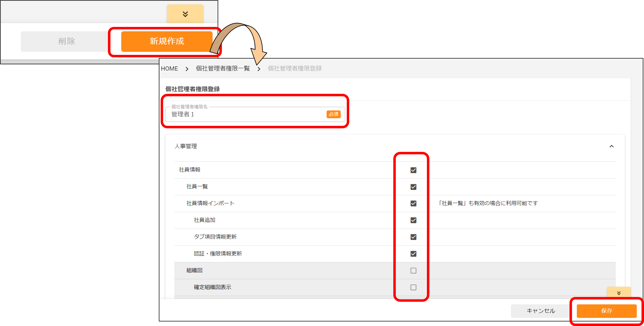Screen dimensions: 644x326
Task: Go to HOME breadcrumb
Action: (169, 68)
